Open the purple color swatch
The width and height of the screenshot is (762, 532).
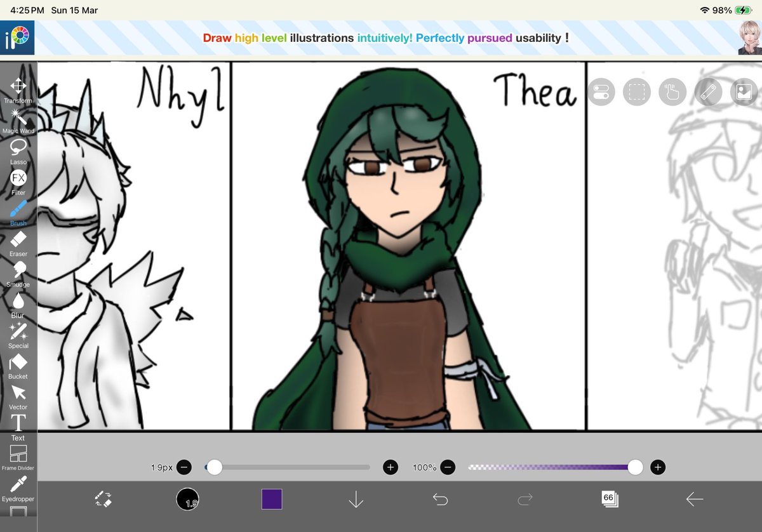[x=272, y=499]
